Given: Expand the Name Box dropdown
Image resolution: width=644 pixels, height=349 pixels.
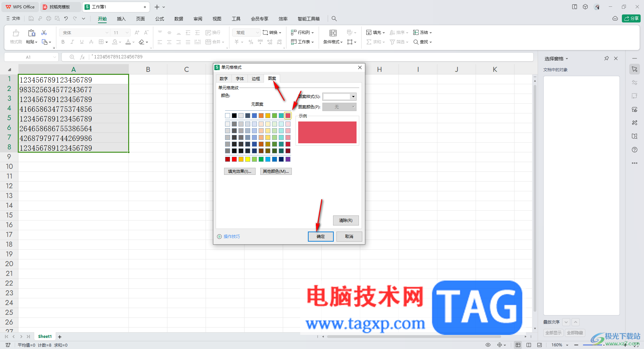Looking at the screenshot, I should click(55, 57).
